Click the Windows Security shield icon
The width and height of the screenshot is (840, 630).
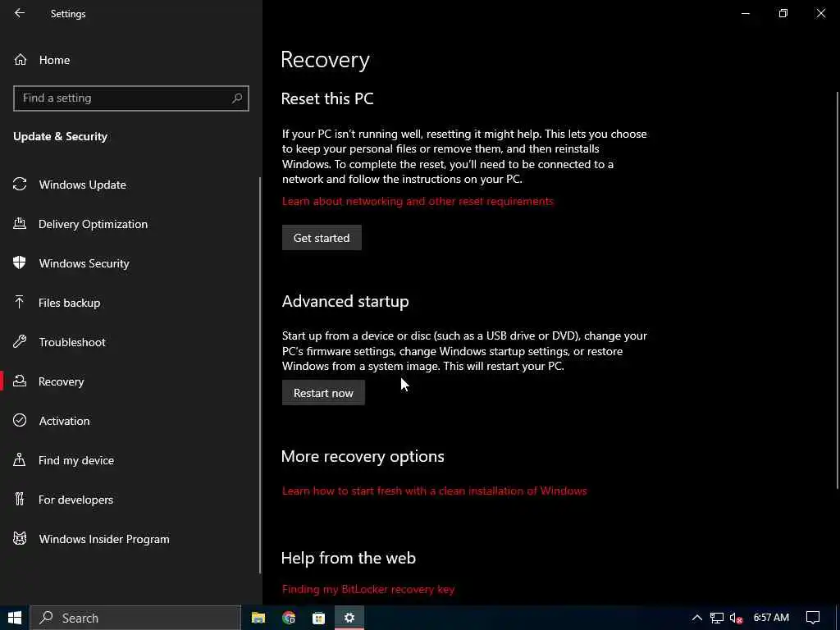click(x=20, y=262)
